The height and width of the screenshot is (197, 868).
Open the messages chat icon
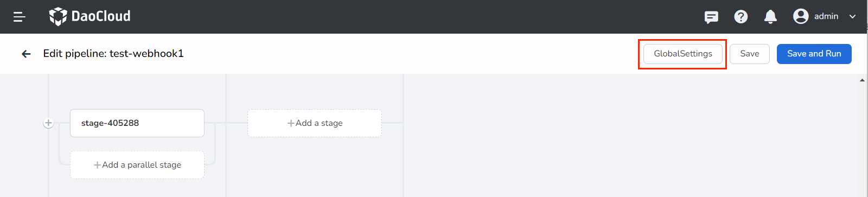point(711,17)
